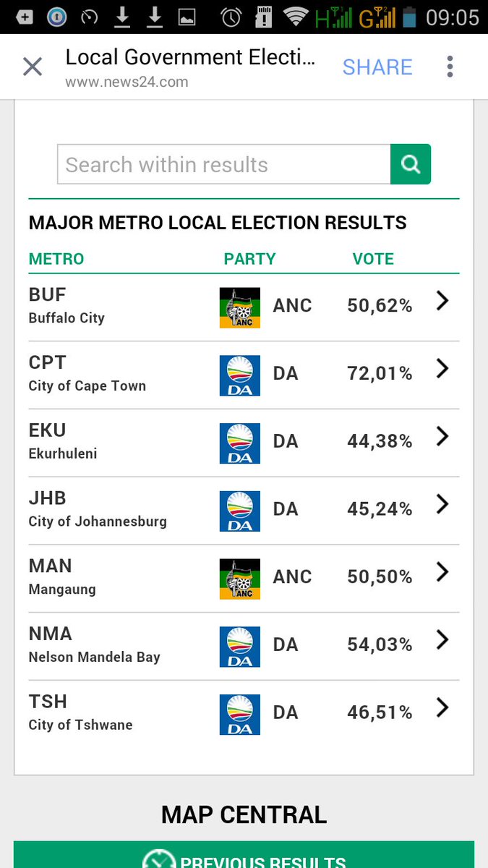
Task: Tap ANC logo in Buffalo City row
Action: (240, 307)
